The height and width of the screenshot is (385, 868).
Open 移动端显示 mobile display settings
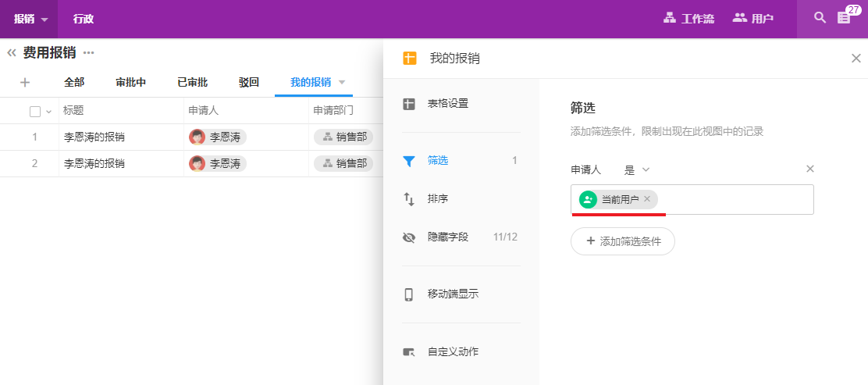(x=452, y=294)
